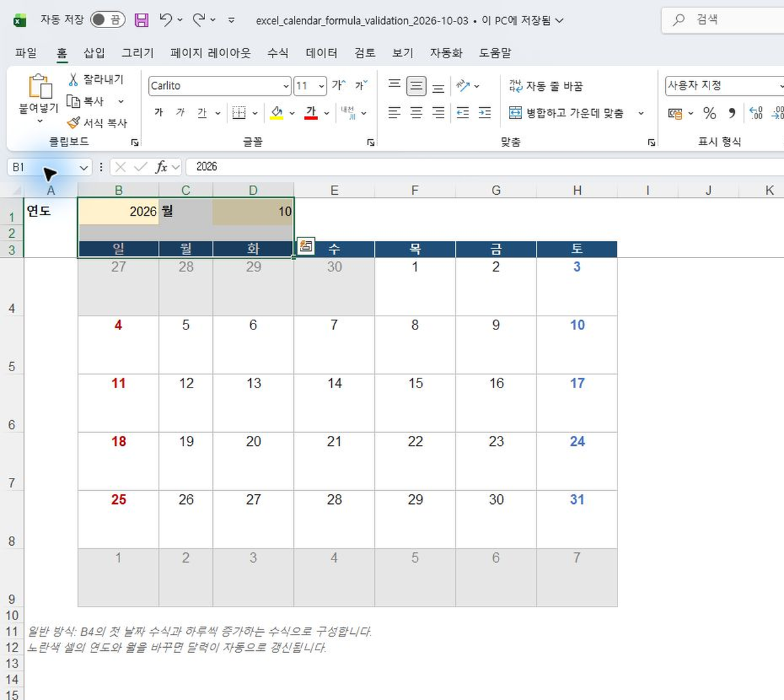The image size is (784, 700).
Task: Expand the font group dialog launcher
Action: pyautogui.click(x=370, y=142)
